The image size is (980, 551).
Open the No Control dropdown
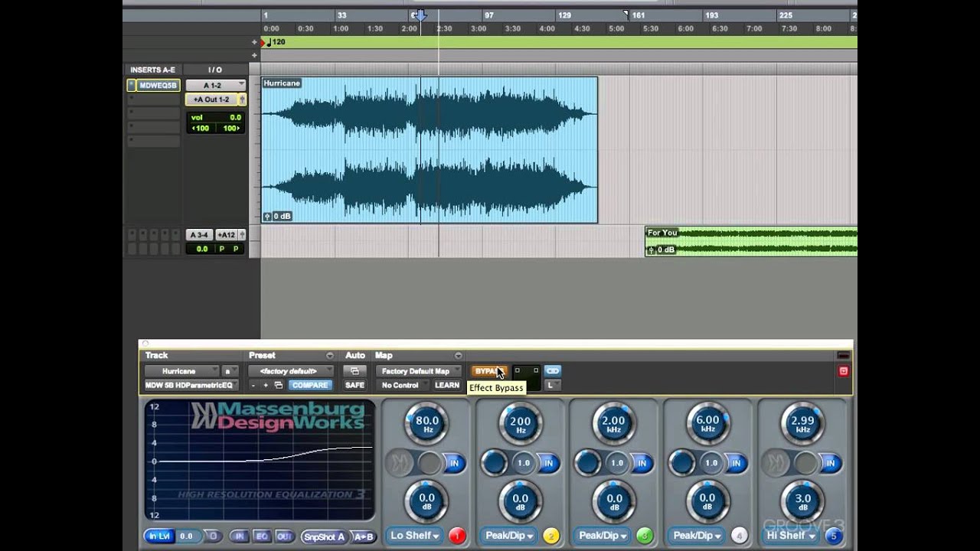click(x=403, y=385)
